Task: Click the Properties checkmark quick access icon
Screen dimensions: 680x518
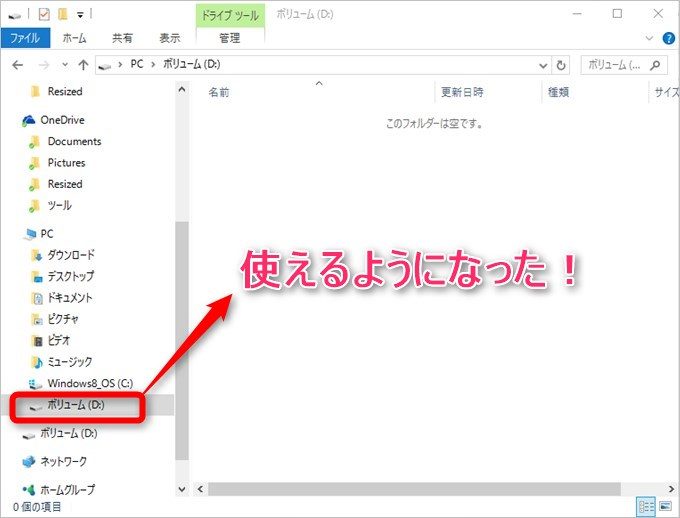Action: point(44,14)
